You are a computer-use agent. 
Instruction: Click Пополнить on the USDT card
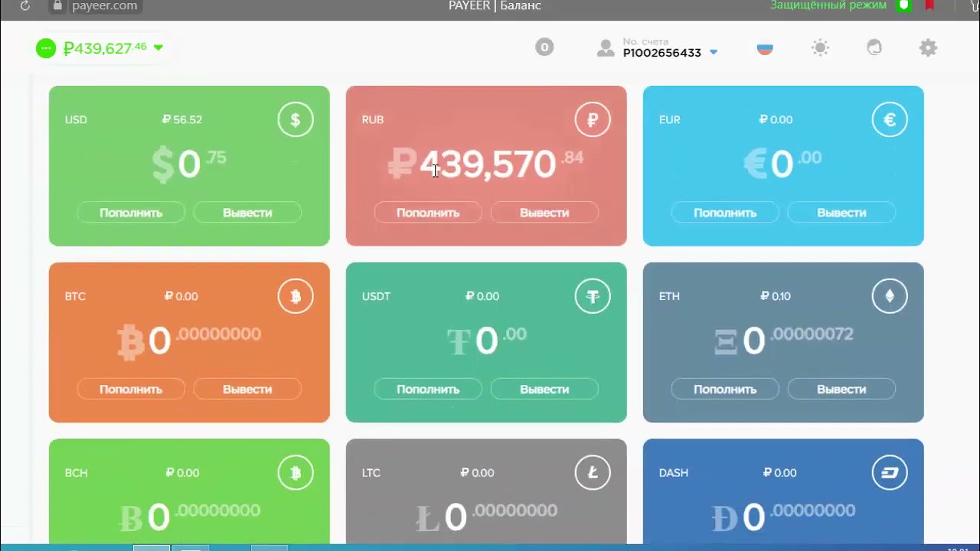pos(428,390)
